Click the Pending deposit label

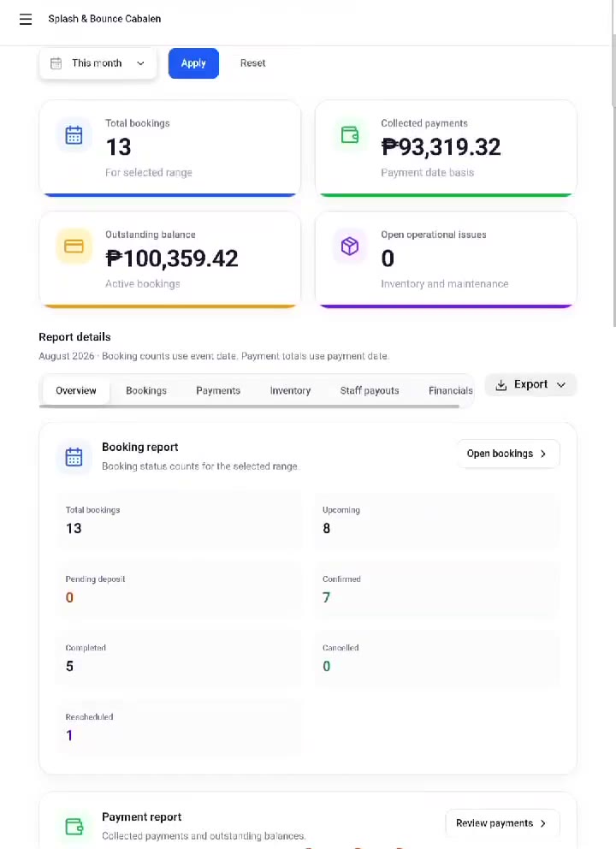point(95,579)
